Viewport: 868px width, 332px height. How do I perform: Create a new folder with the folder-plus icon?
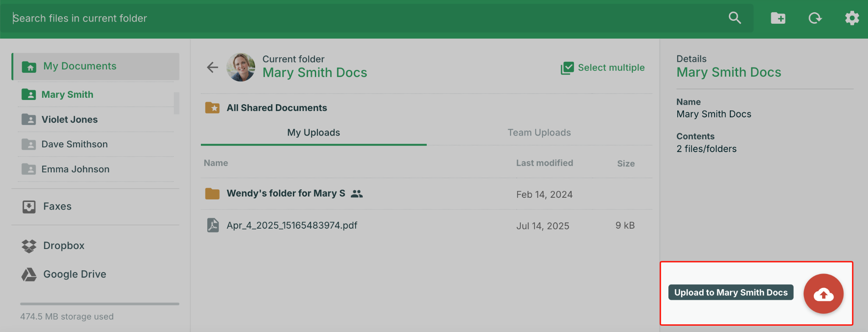778,18
